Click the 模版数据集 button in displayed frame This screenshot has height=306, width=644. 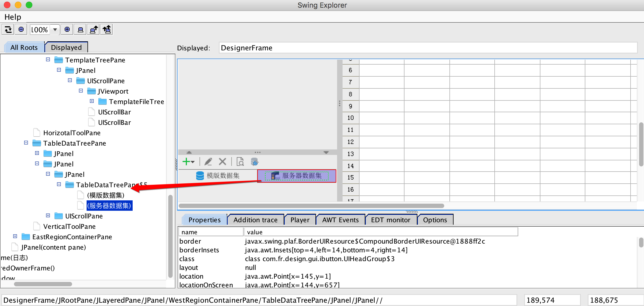[x=218, y=176]
